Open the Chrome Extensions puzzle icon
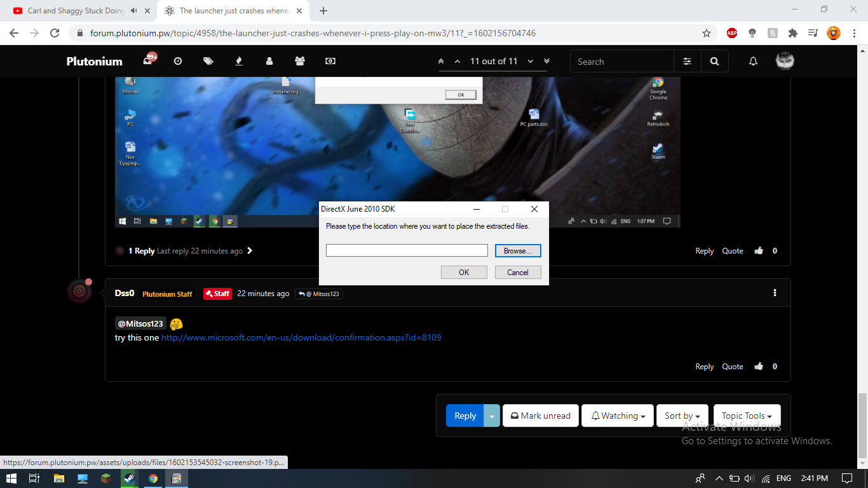The width and height of the screenshot is (868, 488). pos(792,33)
